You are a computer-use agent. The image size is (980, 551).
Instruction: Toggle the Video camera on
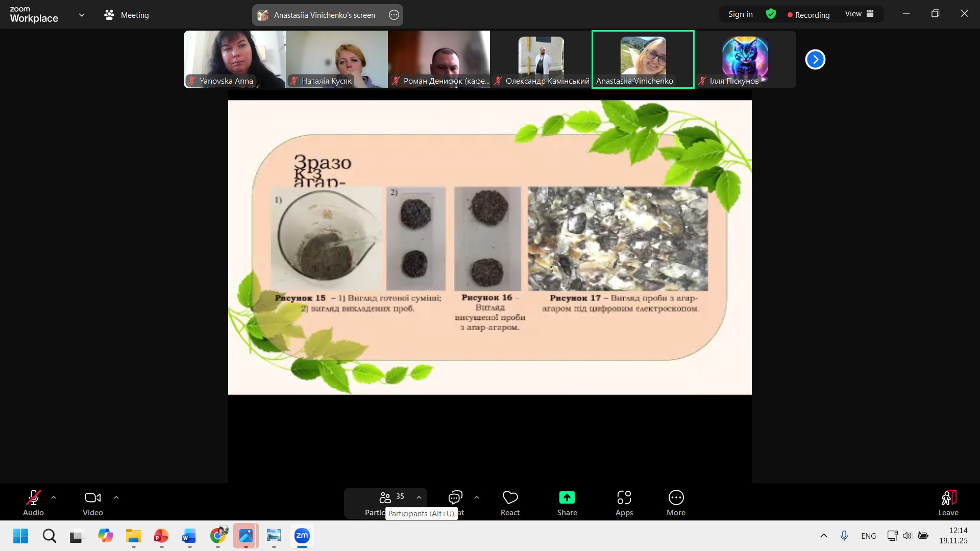tap(92, 498)
